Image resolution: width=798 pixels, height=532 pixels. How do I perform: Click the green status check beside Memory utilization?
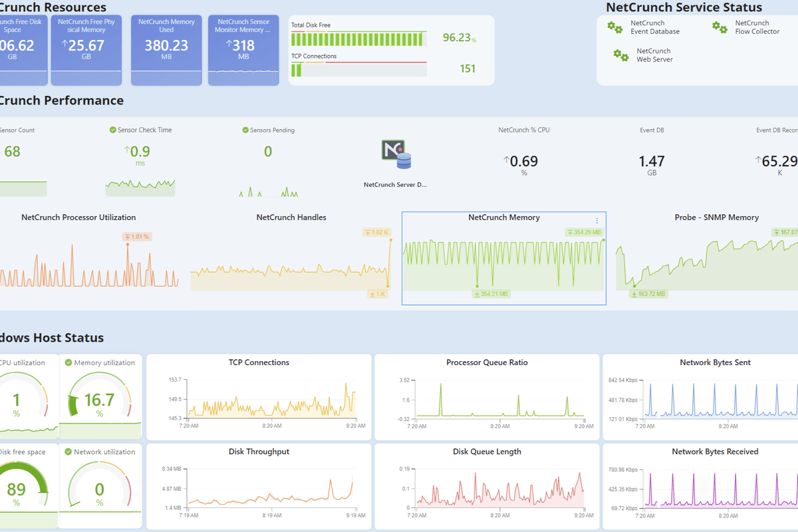pos(68,363)
